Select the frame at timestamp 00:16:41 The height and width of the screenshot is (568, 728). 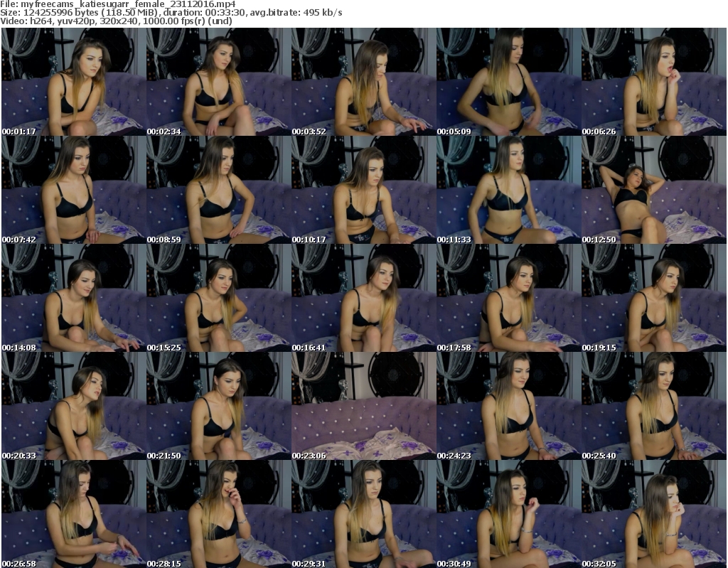(x=363, y=298)
